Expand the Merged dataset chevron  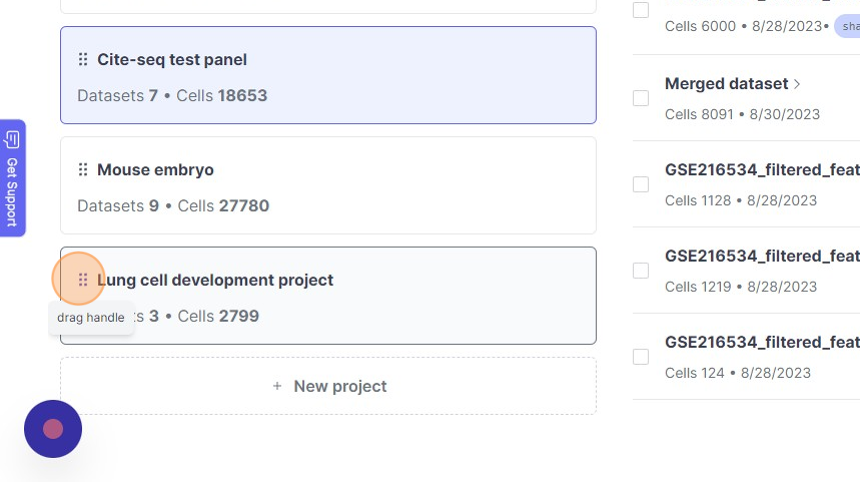pos(797,84)
